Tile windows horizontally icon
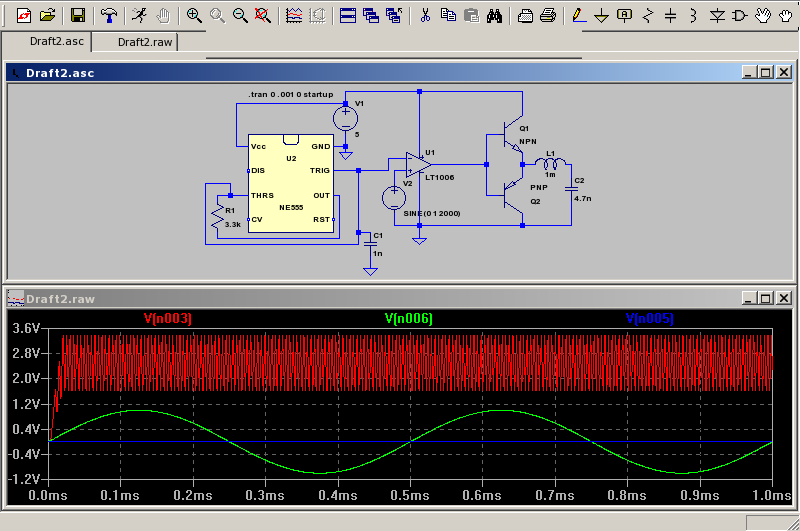The width and height of the screenshot is (800, 531). click(347, 15)
